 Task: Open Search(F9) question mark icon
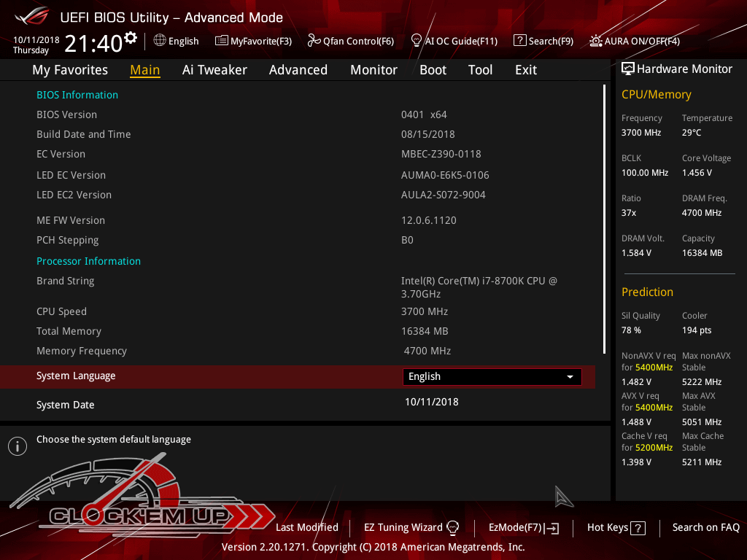point(519,41)
